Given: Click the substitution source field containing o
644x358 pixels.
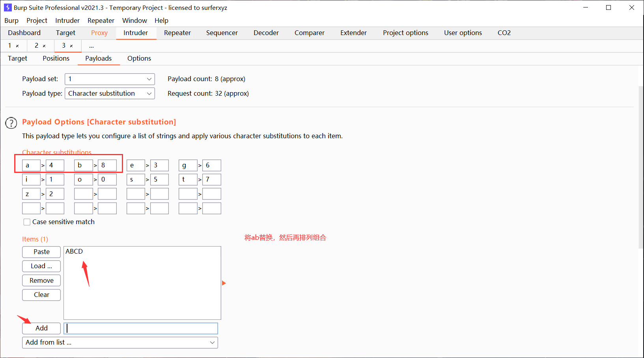Looking at the screenshot, I should pyautogui.click(x=84, y=180).
